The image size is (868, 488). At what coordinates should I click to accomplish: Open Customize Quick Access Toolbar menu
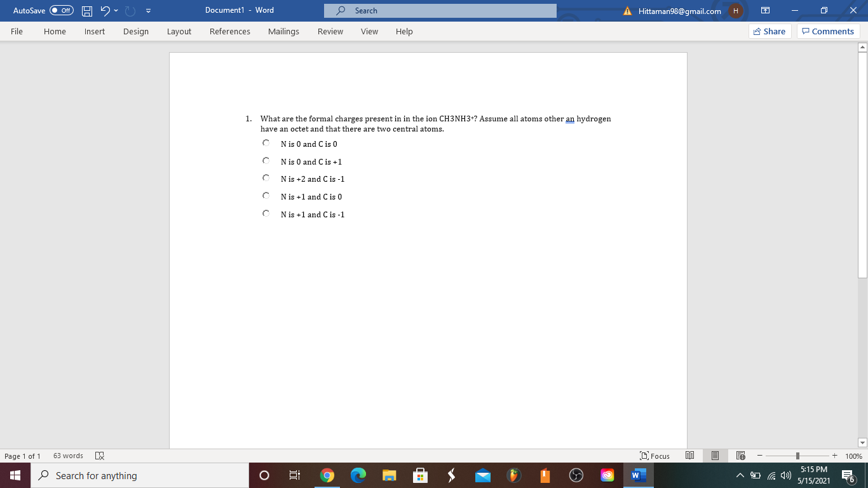tap(148, 10)
